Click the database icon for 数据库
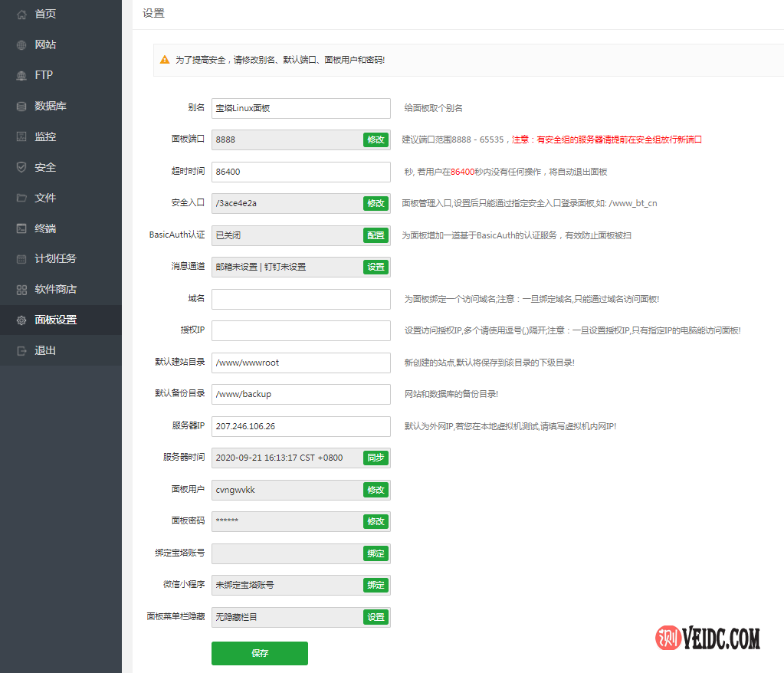Image resolution: width=784 pixels, height=673 pixels. tap(21, 106)
